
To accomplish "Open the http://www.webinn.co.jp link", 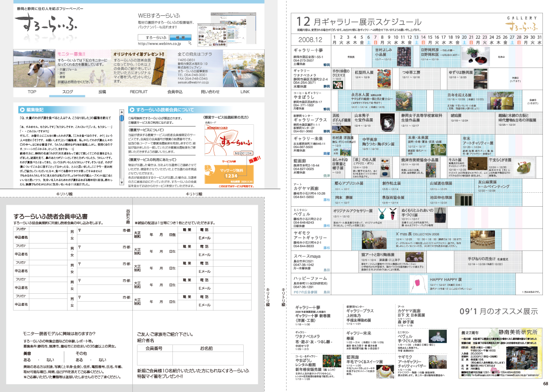I will [159, 44].
